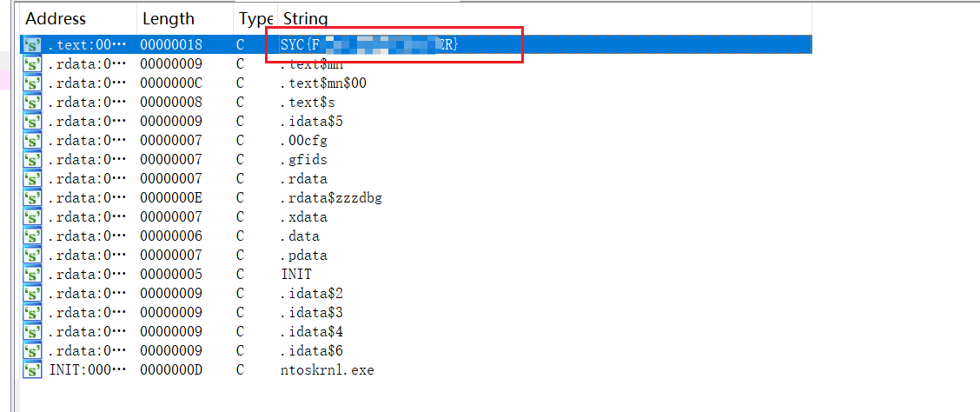Select the icon next to .rdata$zzzdbg entry

point(32,198)
